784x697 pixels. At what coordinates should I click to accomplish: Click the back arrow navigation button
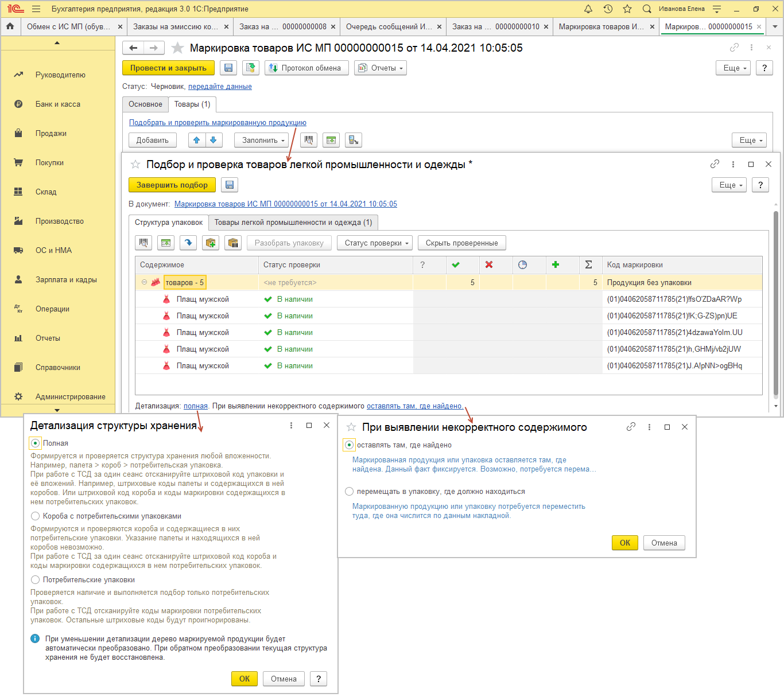(x=133, y=48)
